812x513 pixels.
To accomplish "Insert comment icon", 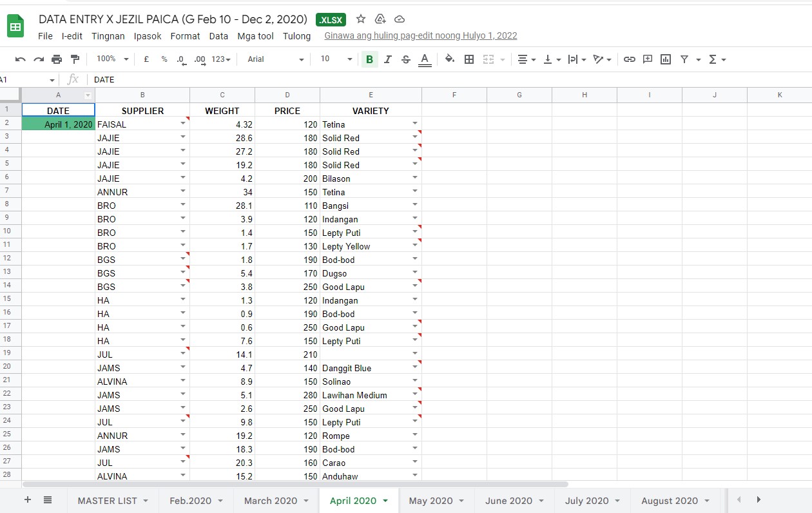I will click(x=648, y=59).
